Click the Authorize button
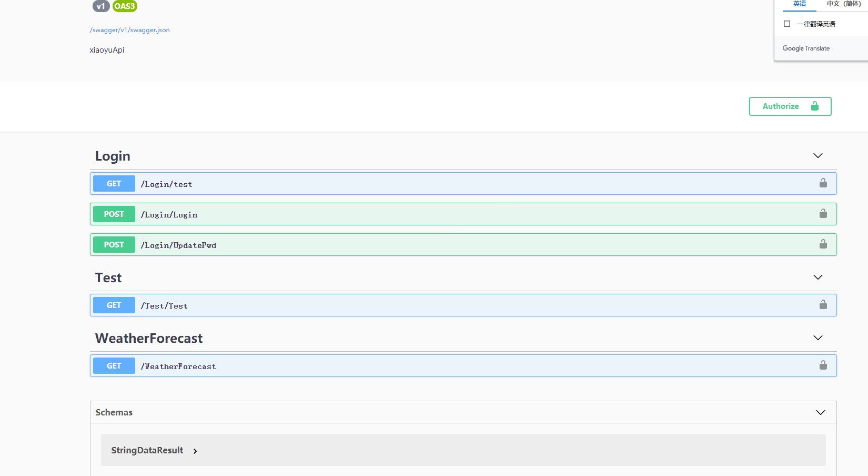This screenshot has height=476, width=868. pos(790,106)
